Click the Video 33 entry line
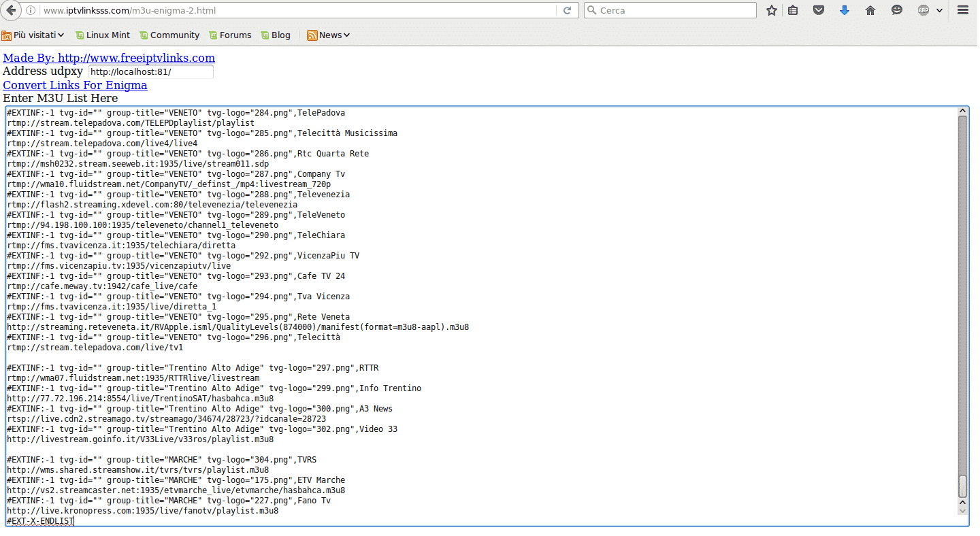The image size is (980, 536). click(202, 429)
